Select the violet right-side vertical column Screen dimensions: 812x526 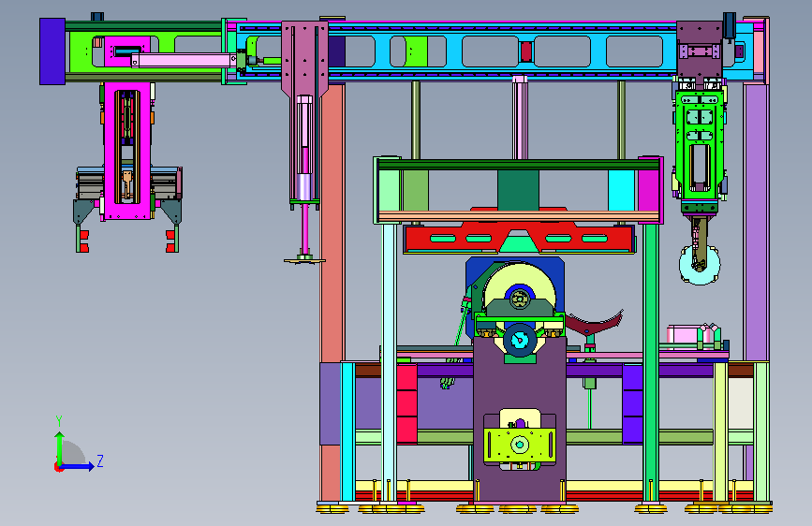coord(756,222)
